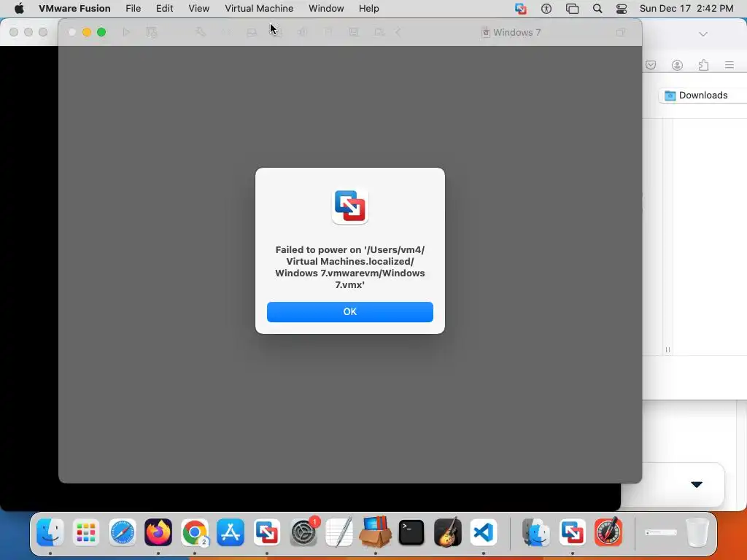
Task: Open the VMware Fusion application menu
Action: (x=74, y=9)
